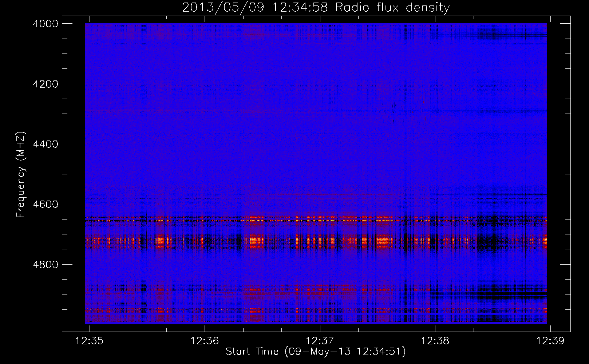Click the 12:38 time tick label
Image resolution: width=589 pixels, height=364 pixels.
(435, 341)
